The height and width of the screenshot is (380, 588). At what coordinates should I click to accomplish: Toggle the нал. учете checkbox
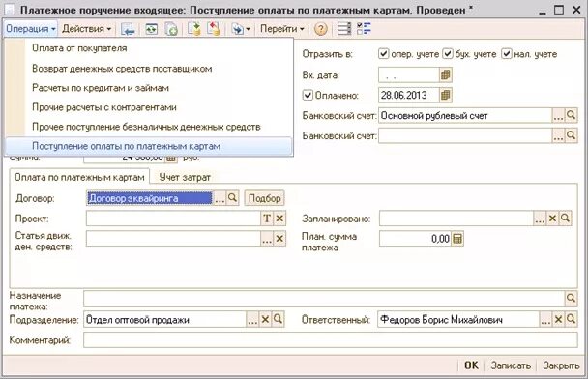[506, 53]
